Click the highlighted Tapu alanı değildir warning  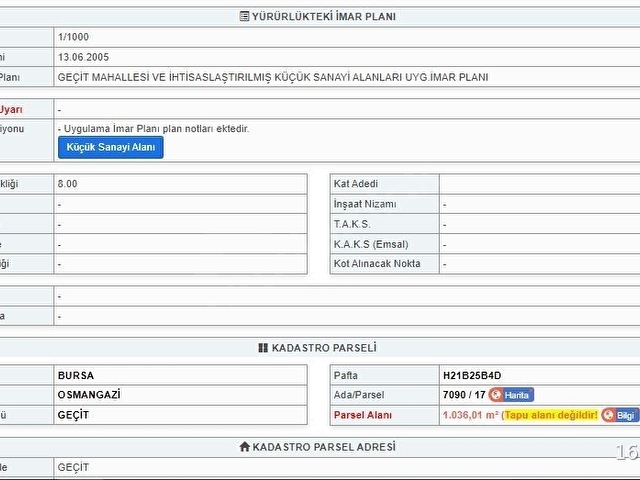(551, 415)
